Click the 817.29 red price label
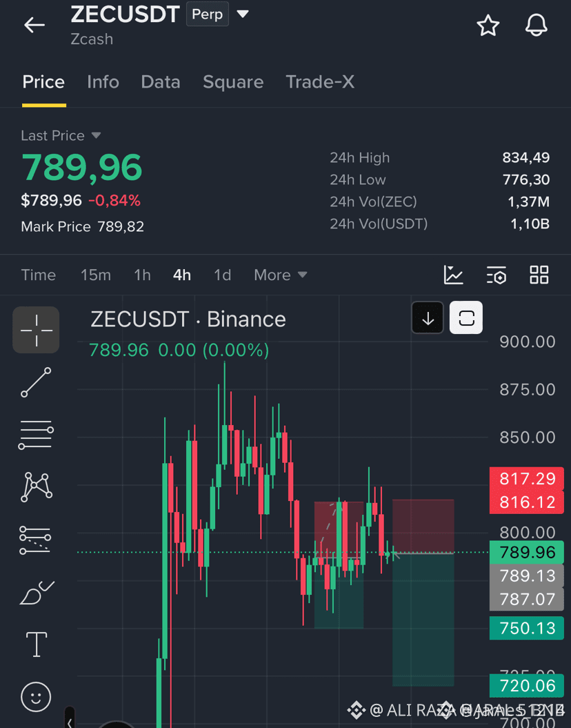Image resolution: width=571 pixels, height=728 pixels. (527, 479)
